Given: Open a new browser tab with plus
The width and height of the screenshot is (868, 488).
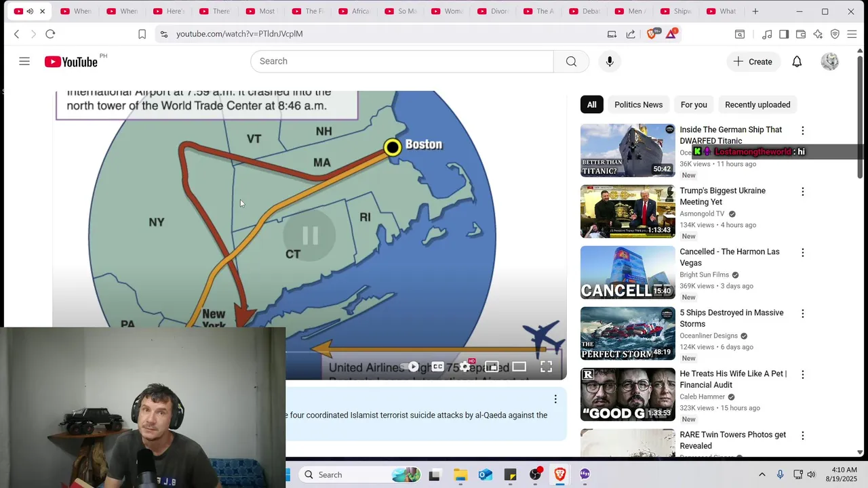Looking at the screenshot, I should click(x=755, y=12).
